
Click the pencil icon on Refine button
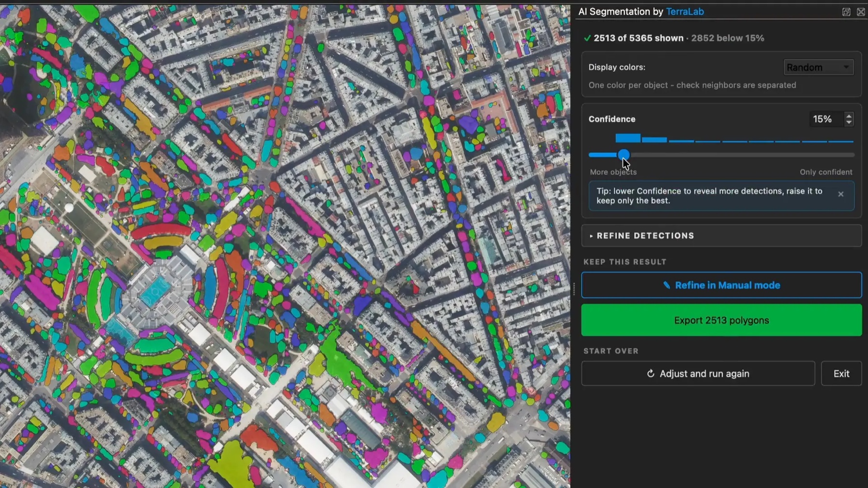coord(666,285)
